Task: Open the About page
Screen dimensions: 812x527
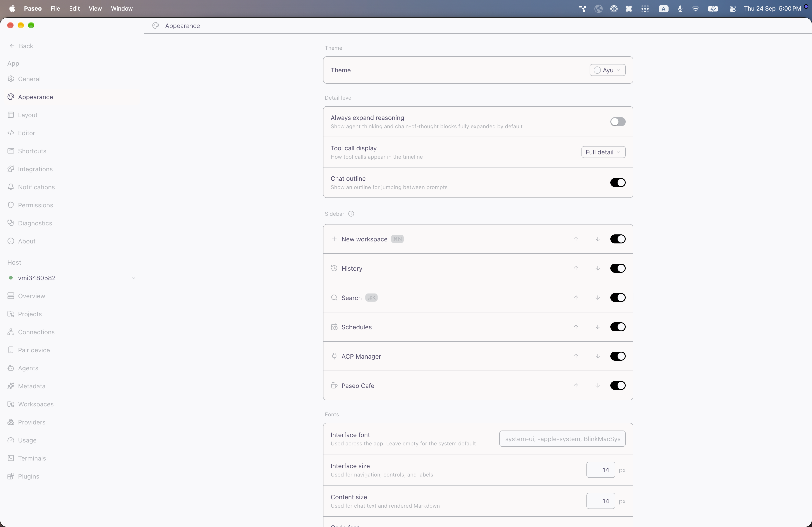Action: pyautogui.click(x=72, y=241)
